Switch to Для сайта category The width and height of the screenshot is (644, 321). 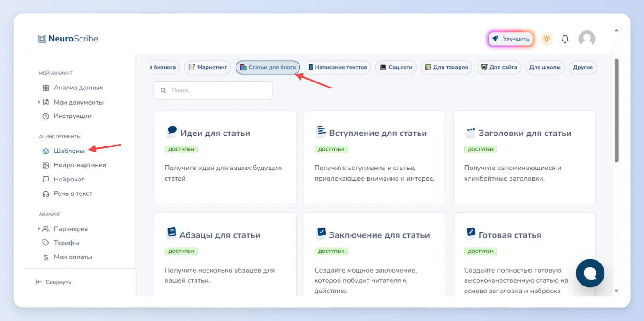(x=499, y=67)
